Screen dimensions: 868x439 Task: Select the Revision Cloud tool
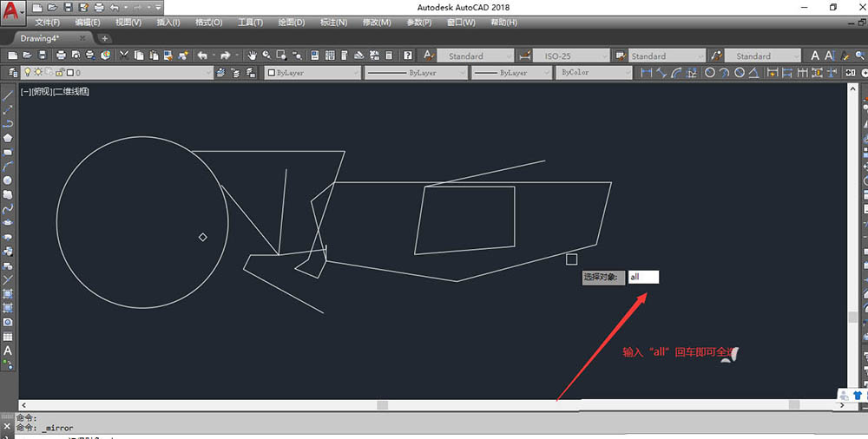coord(8,195)
